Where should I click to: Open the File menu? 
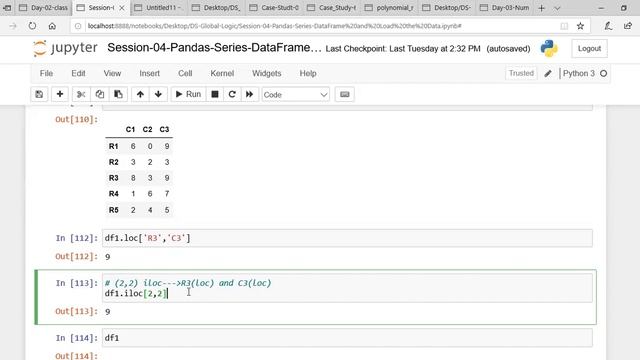pyautogui.click(x=46, y=73)
